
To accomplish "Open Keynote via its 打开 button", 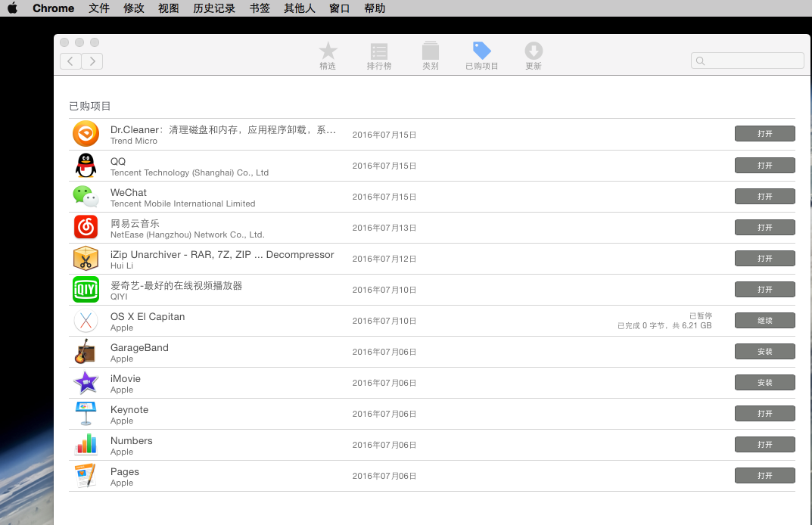I will click(x=765, y=414).
